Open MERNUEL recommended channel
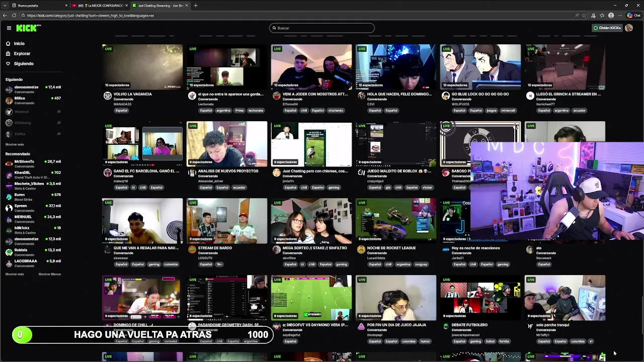 [x=33, y=219]
